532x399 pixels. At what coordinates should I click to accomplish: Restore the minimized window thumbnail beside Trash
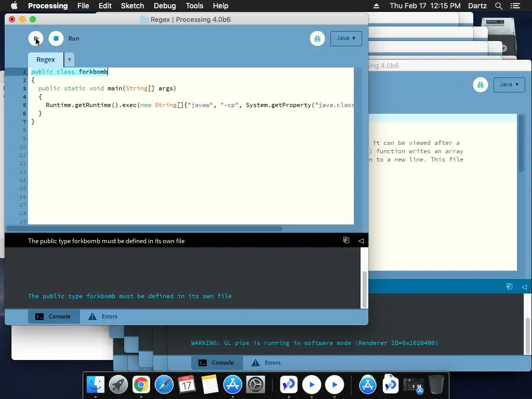[x=414, y=385]
